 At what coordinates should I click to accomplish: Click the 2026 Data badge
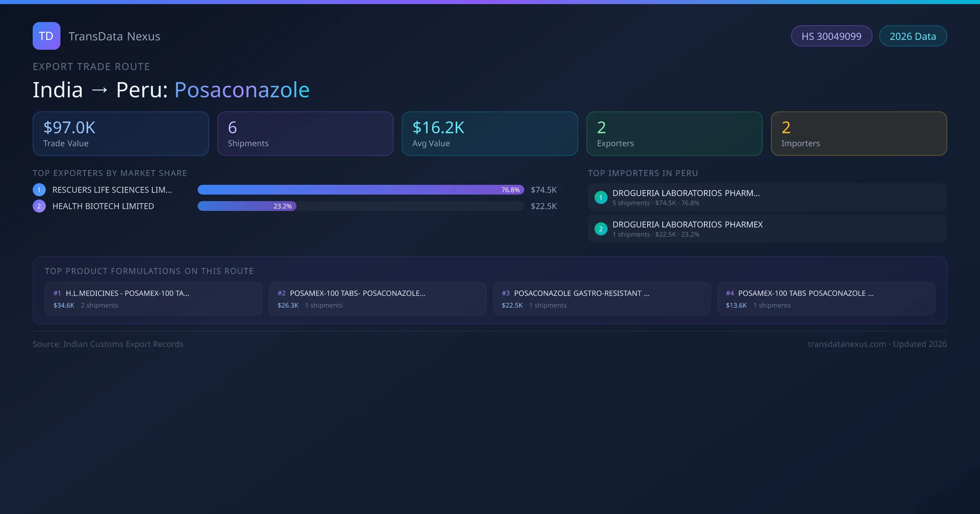[x=913, y=36]
